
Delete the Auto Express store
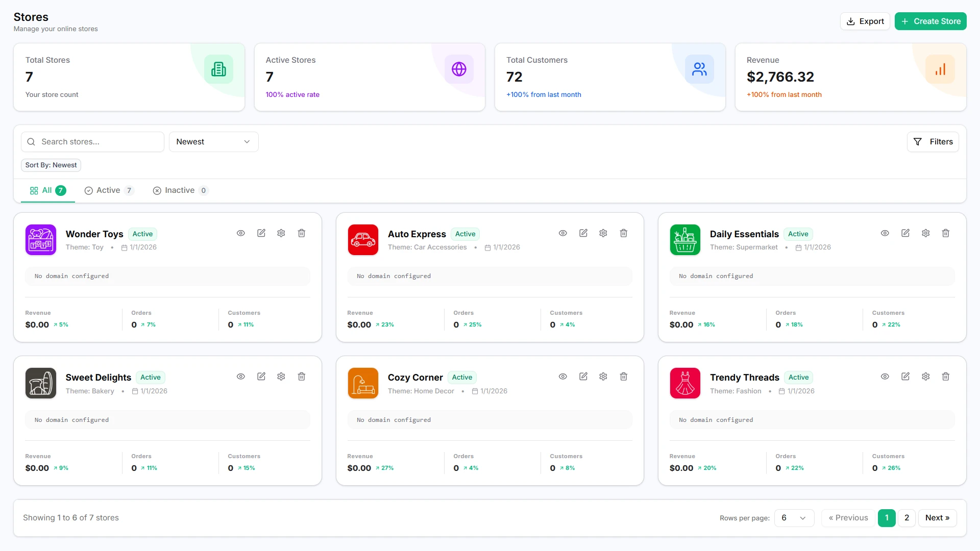(624, 233)
